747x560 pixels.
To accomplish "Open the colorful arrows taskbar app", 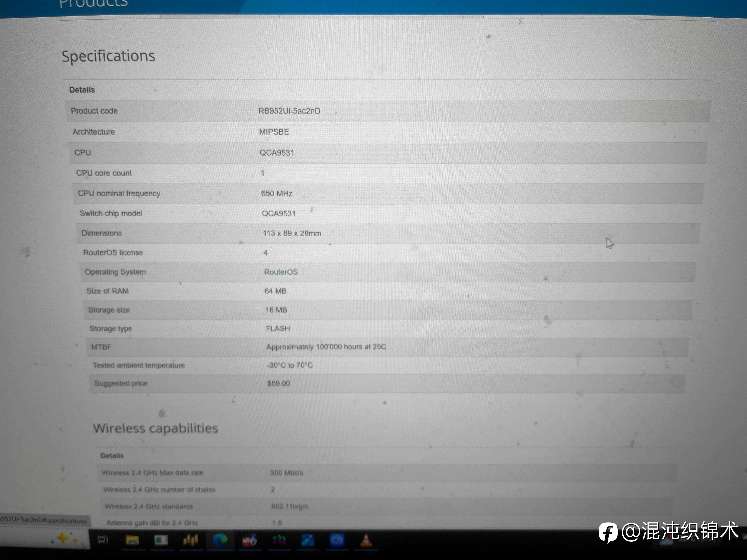I will click(x=279, y=540).
